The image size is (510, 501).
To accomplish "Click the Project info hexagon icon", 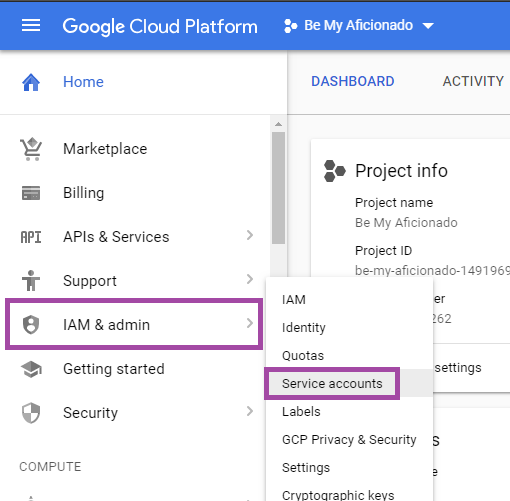I will tap(334, 171).
